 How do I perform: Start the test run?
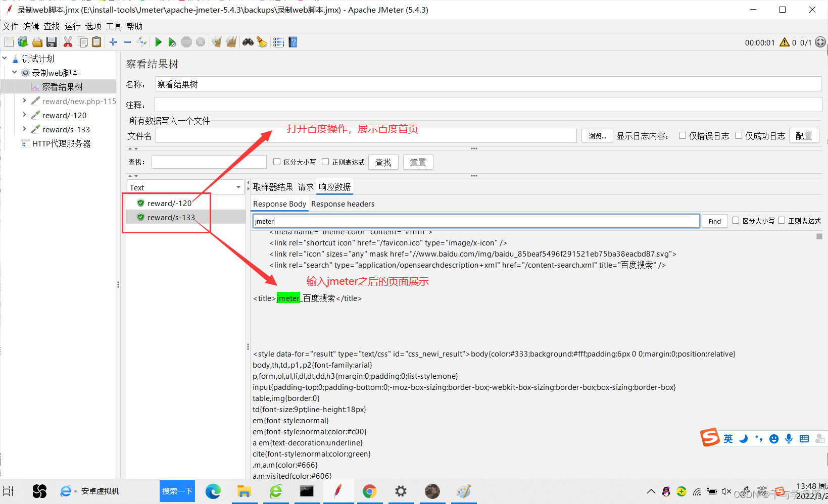coord(158,42)
